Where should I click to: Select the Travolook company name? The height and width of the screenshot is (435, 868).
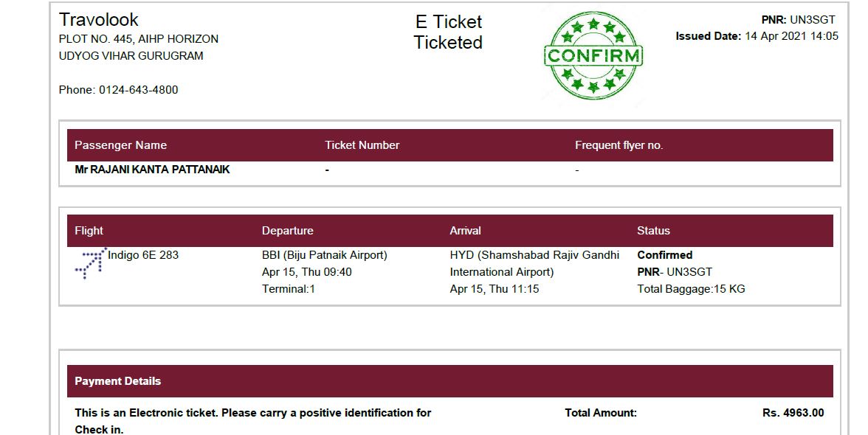click(x=99, y=20)
